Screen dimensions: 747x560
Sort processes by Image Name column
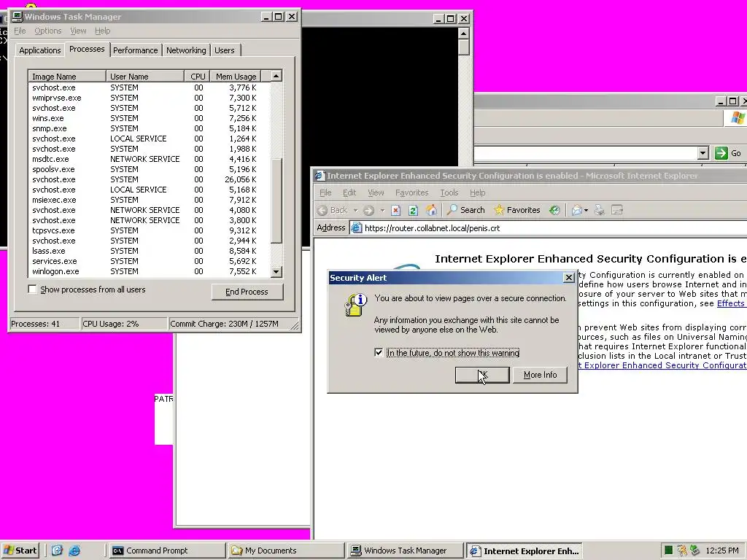point(66,76)
